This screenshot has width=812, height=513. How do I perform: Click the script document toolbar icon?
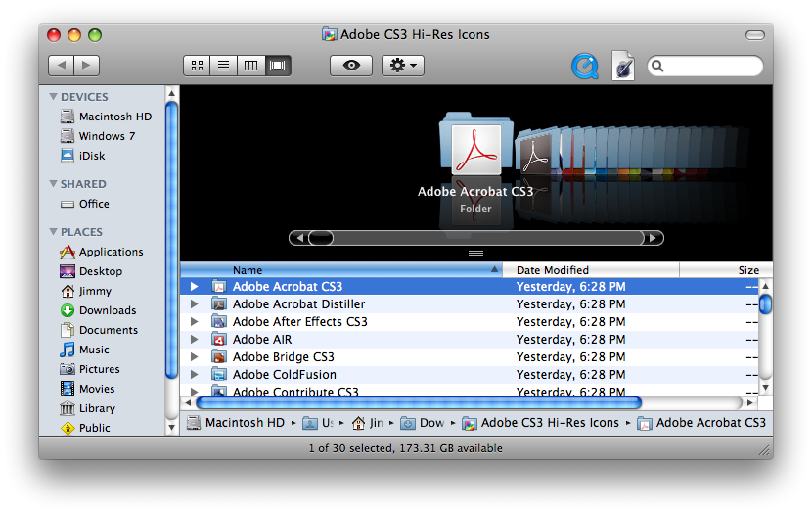(623, 66)
